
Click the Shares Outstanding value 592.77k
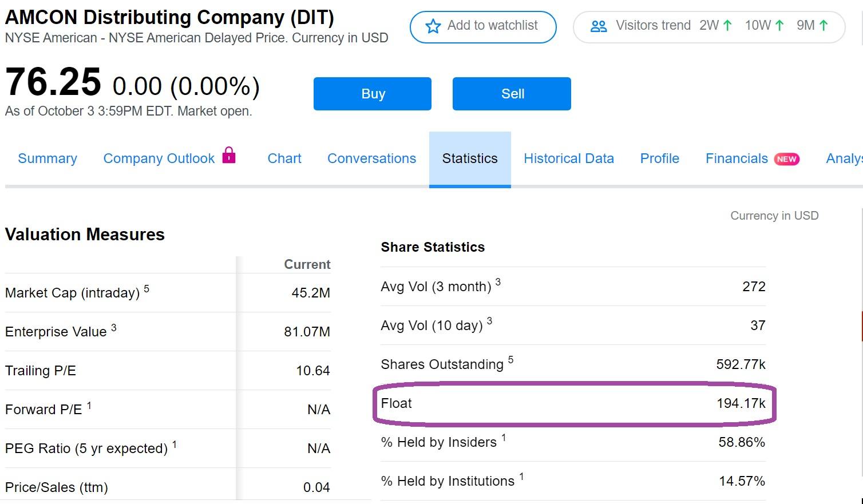(x=741, y=364)
